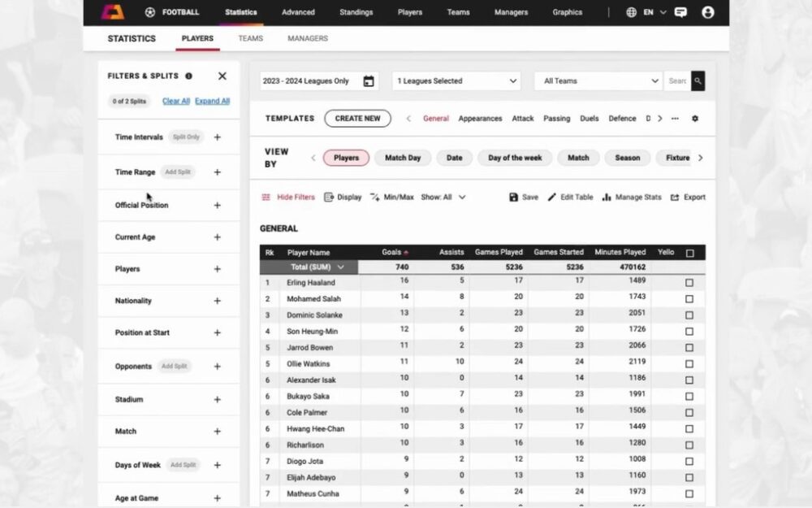Check the checkbox on Erling Haaland's row
Image resolution: width=812 pixels, height=508 pixels.
tap(689, 283)
